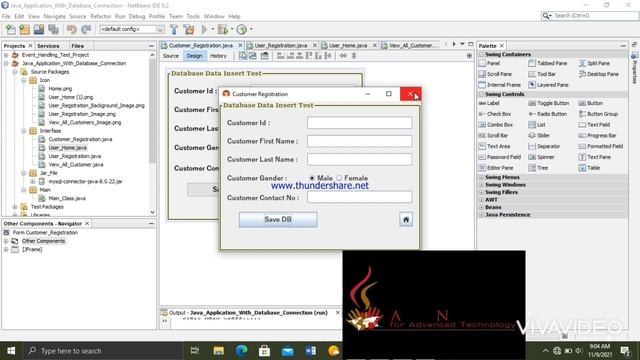Screen dimensions: 640x360
Task: Switch to the User_Registration.java tab
Action: coord(280,45)
